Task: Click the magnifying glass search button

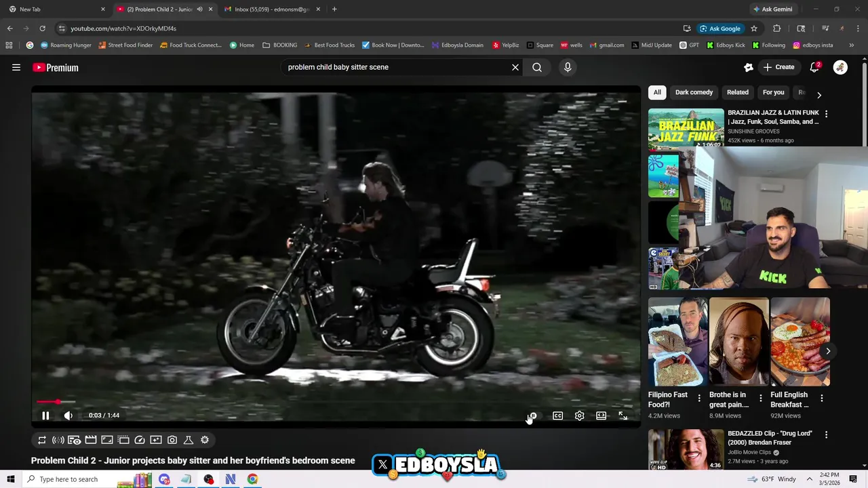Action: click(x=537, y=67)
